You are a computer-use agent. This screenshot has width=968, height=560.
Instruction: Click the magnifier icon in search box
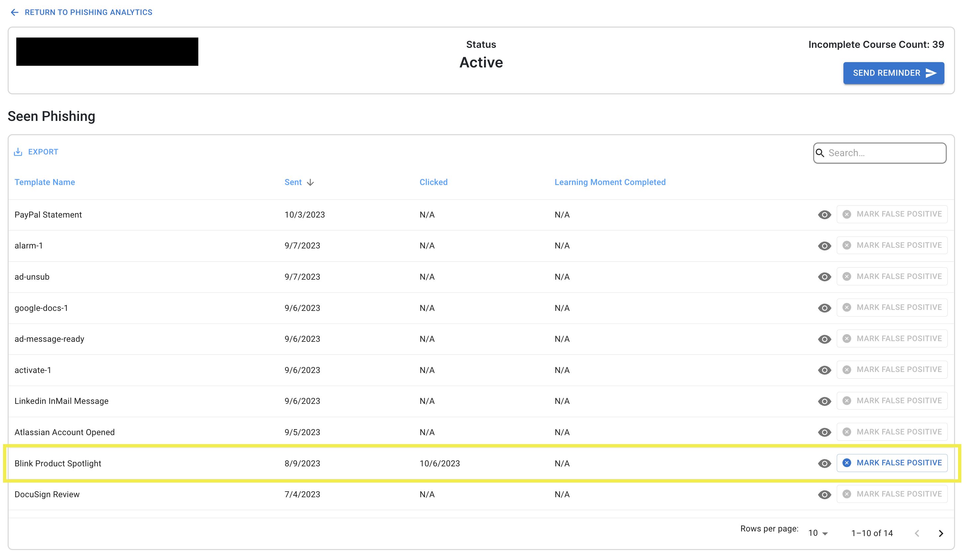(820, 153)
